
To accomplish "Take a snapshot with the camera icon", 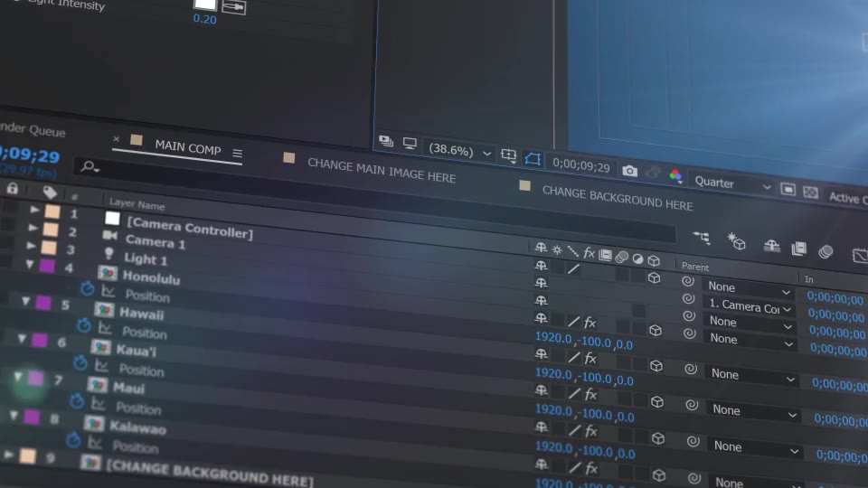I will point(629,171).
